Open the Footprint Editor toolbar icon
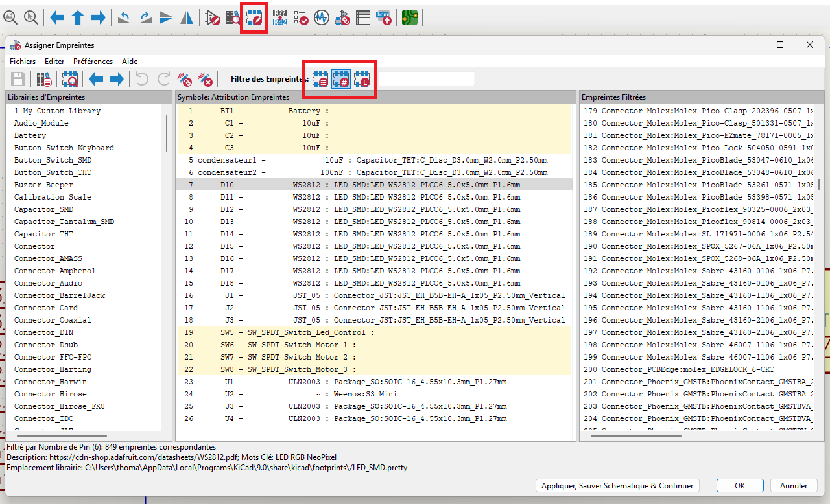 tap(254, 18)
